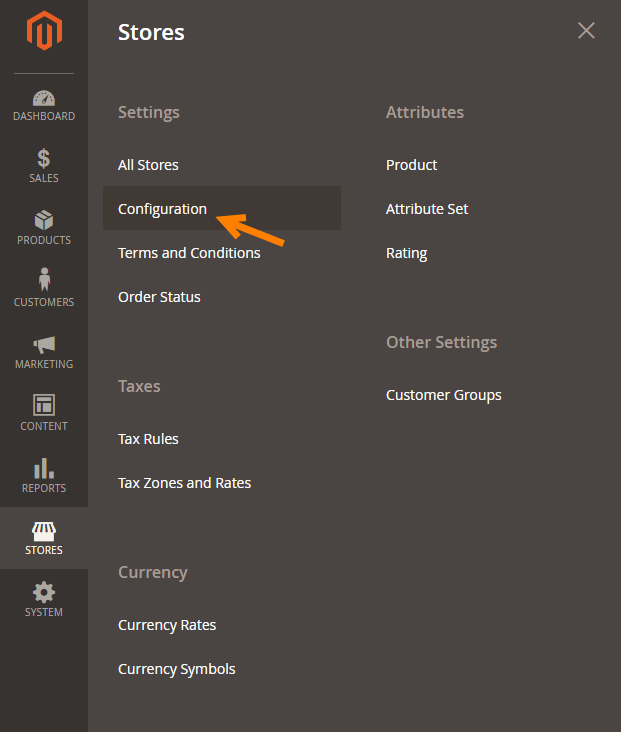Open the Content layout icon
The width and height of the screenshot is (621, 732).
coord(43,405)
